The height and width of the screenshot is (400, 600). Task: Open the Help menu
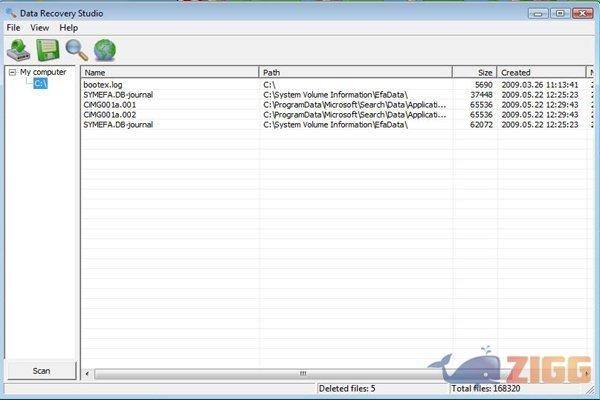pos(68,28)
